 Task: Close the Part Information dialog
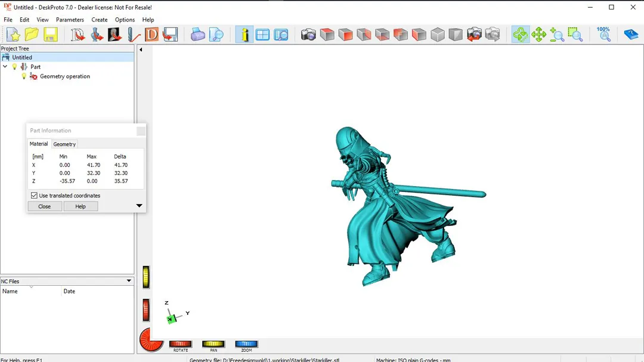(x=44, y=206)
